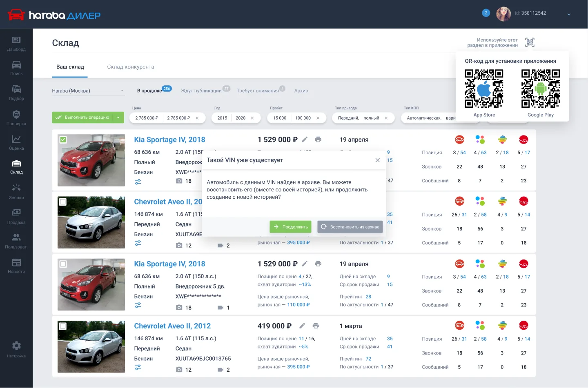Edit price 419 000 of Chevrolet Aveo
This screenshot has height=388, width=588.
(x=302, y=326)
